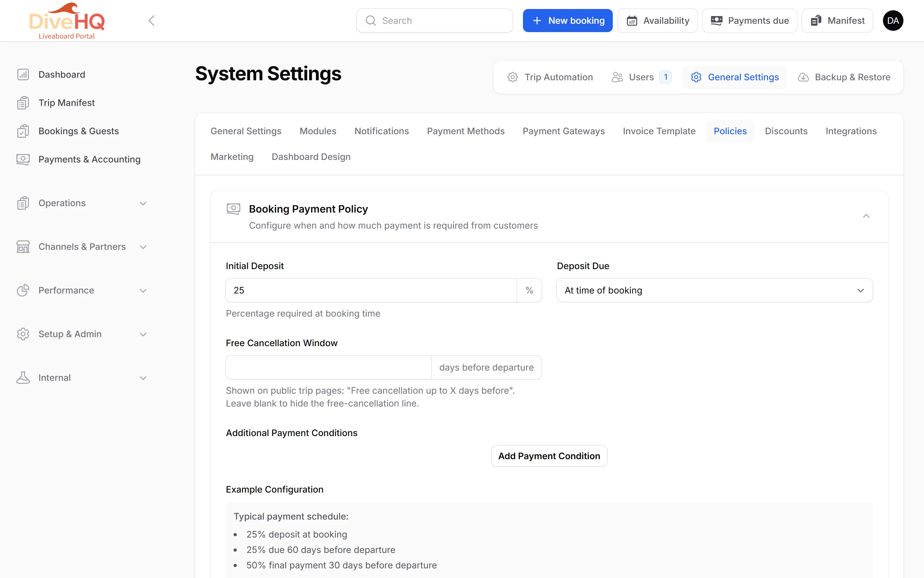The image size is (924, 578).
Task: Open the Invoice Template tab
Action: tap(659, 131)
